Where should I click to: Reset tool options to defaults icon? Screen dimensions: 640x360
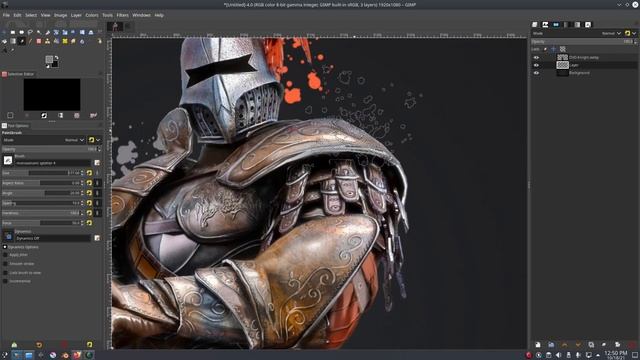coord(89,344)
